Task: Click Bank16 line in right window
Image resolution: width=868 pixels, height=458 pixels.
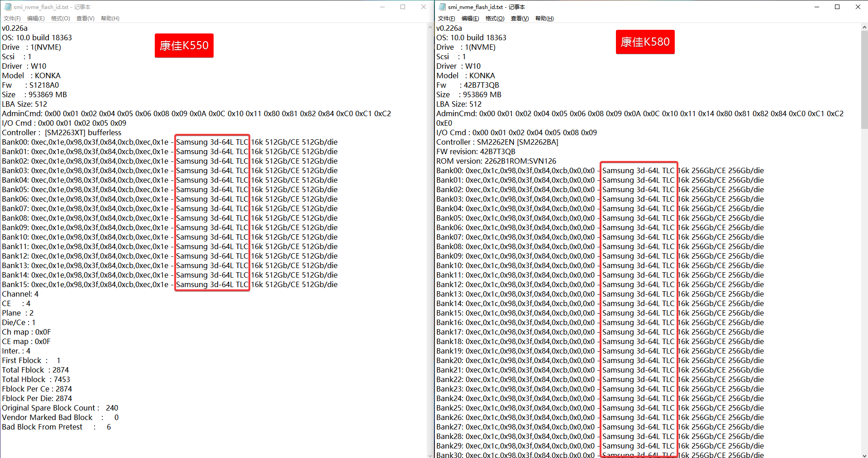Action: click(x=600, y=322)
